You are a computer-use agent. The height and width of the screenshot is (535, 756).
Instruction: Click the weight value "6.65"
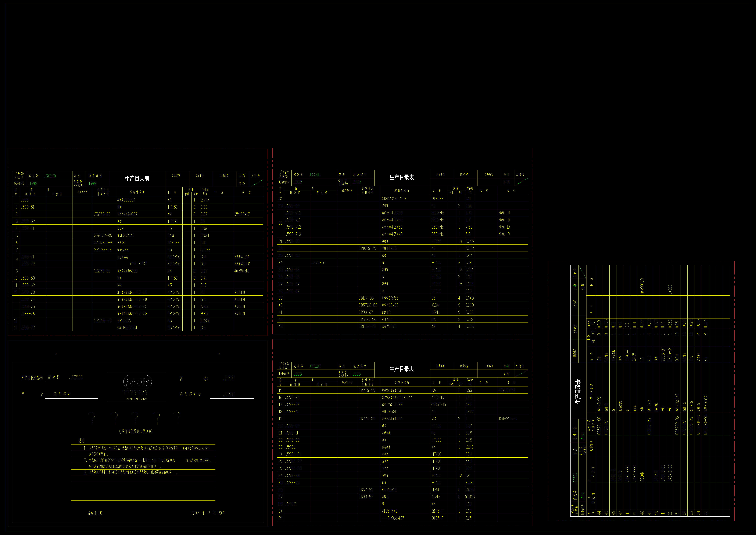coord(204,307)
